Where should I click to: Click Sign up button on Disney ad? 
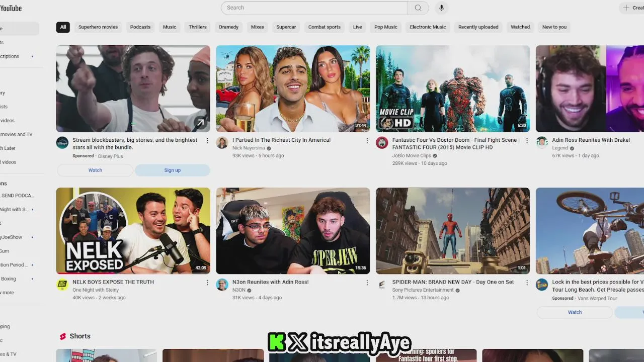[x=172, y=170]
